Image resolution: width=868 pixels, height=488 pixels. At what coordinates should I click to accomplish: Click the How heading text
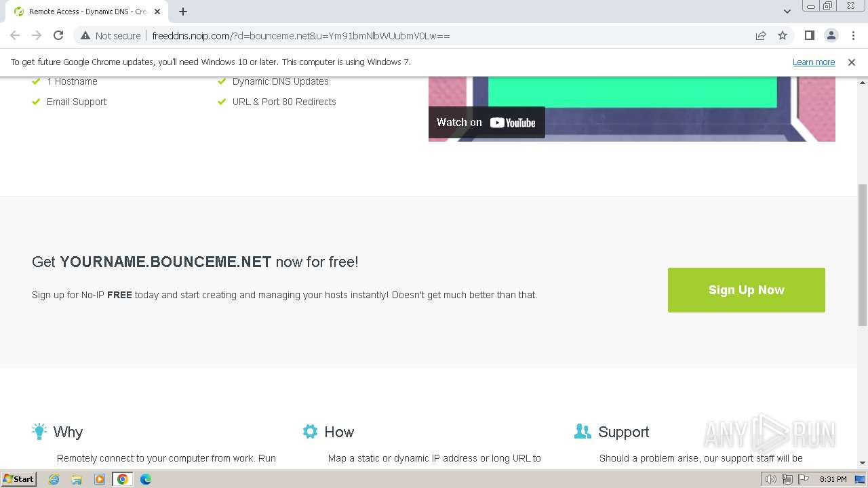(x=339, y=432)
